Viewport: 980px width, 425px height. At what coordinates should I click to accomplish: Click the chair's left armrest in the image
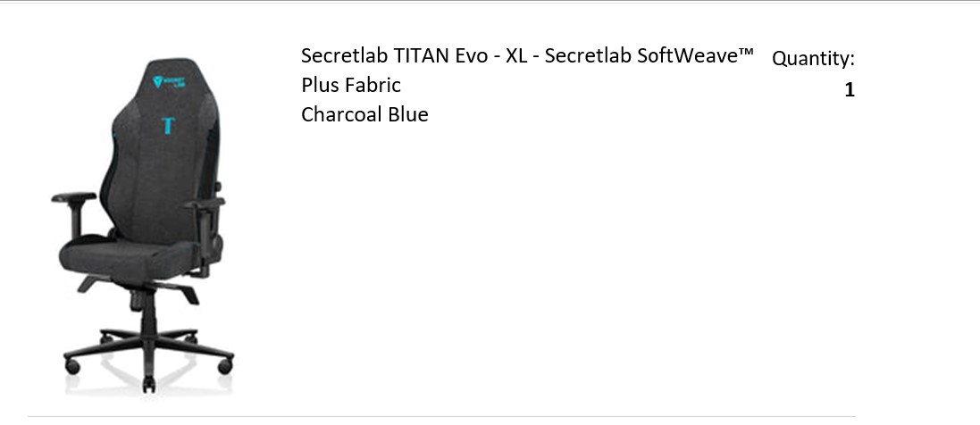(x=73, y=196)
